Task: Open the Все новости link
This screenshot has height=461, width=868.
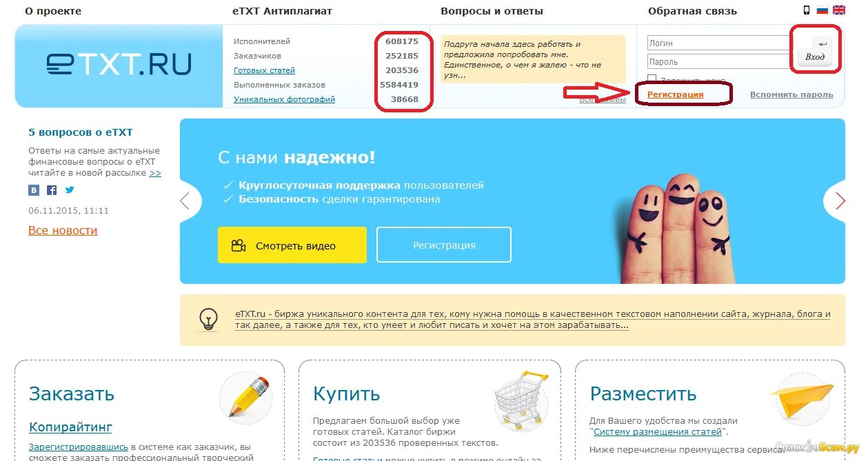Action: pyautogui.click(x=63, y=230)
